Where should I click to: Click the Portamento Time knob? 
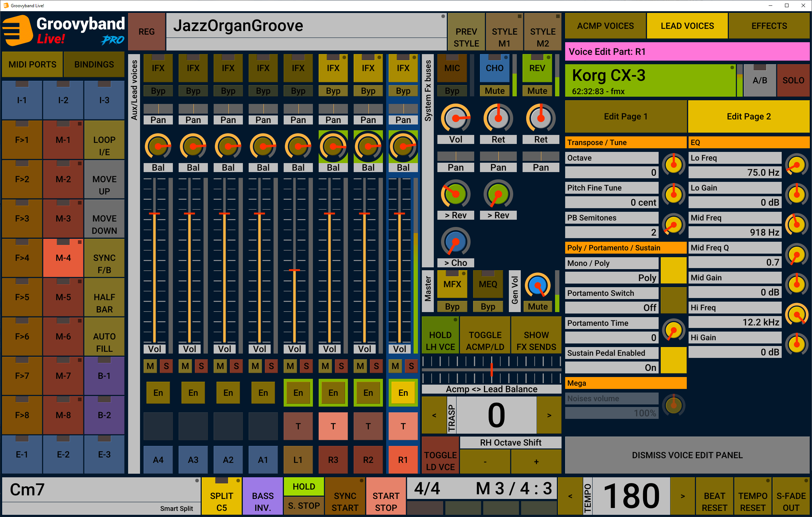click(x=673, y=330)
